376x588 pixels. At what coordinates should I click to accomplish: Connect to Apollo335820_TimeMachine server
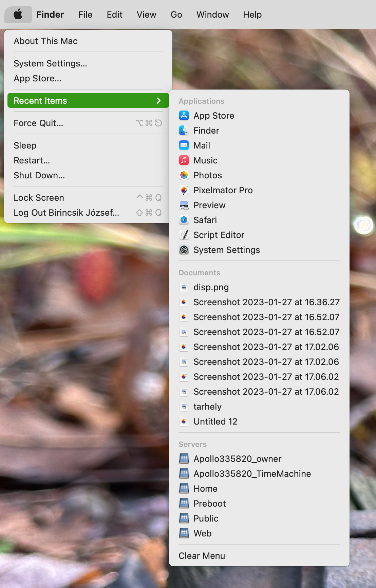coord(259,474)
